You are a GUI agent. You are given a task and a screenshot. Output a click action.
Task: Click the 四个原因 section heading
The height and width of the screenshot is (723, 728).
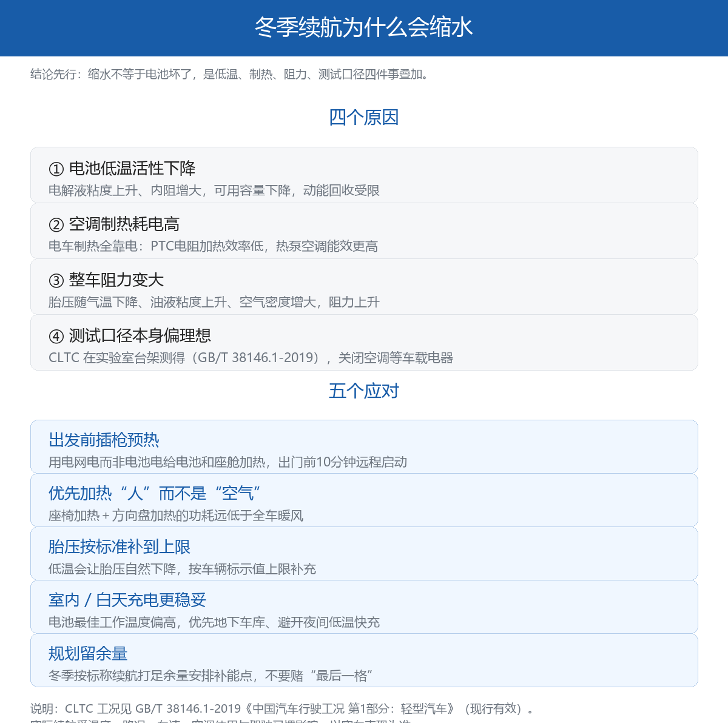(x=364, y=117)
